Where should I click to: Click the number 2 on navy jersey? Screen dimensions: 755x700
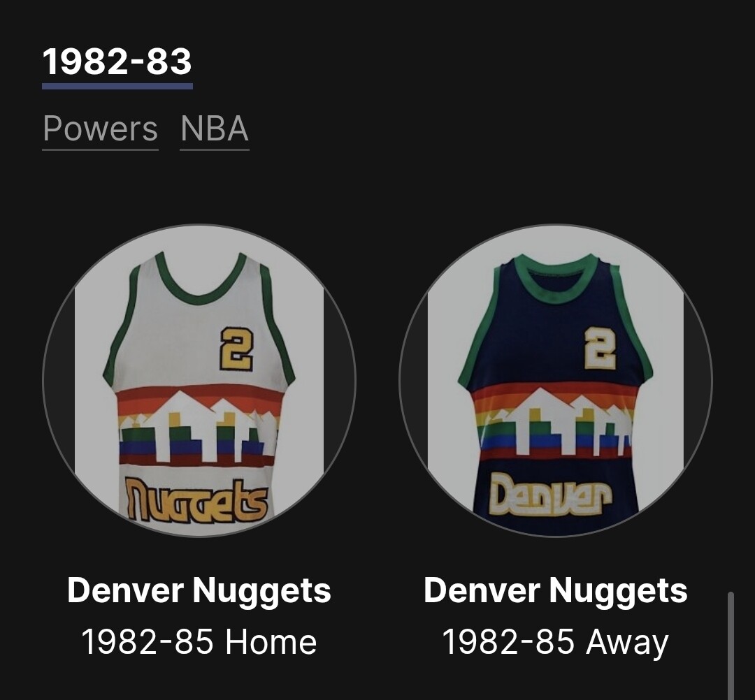tap(601, 349)
